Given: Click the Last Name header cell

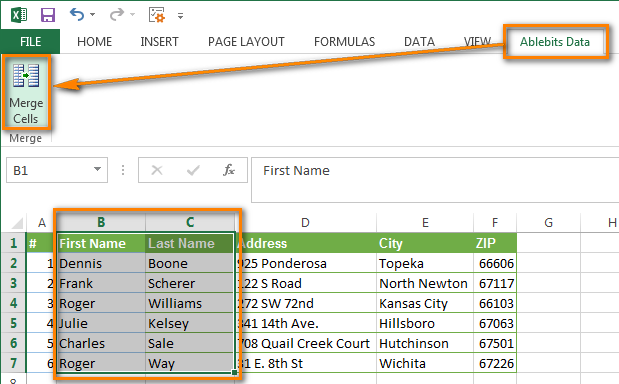Looking at the screenshot, I should (x=190, y=243).
